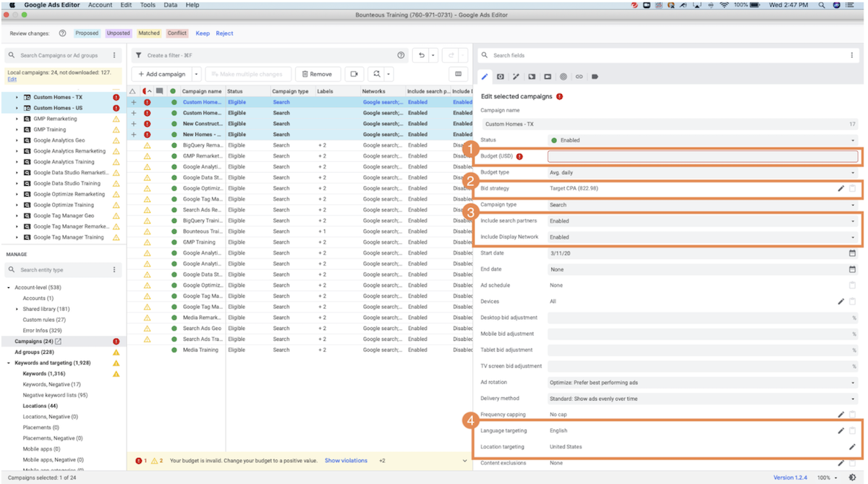The image size is (868, 484).
Task: Open campaign search more-options dots
Action: tap(114, 55)
